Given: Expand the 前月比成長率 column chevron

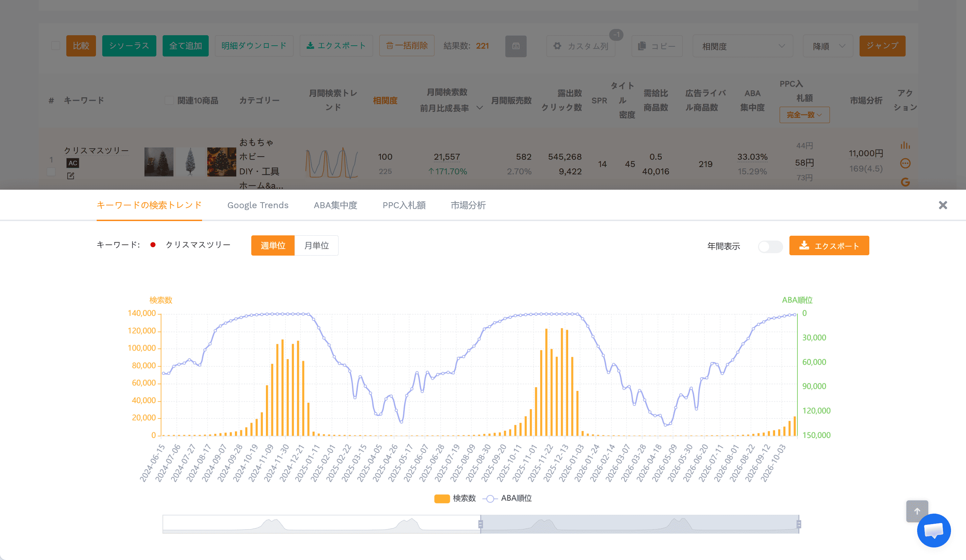Looking at the screenshot, I should pos(479,108).
